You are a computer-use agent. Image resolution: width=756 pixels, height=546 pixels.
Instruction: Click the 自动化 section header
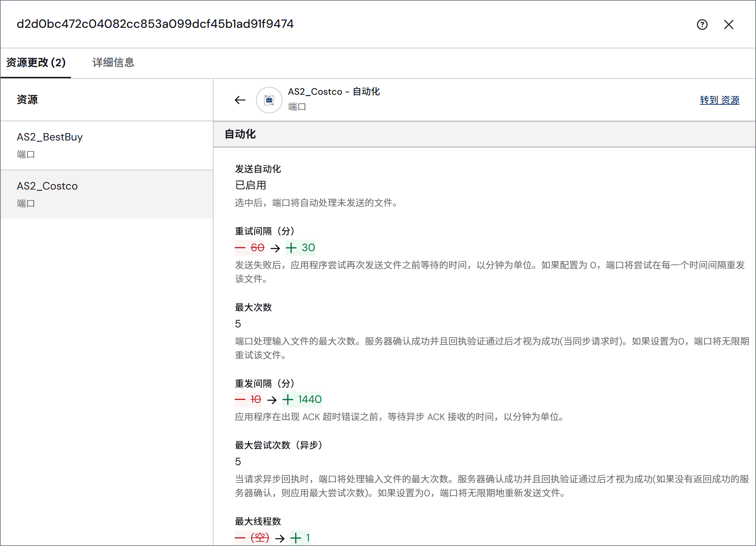tap(484, 134)
